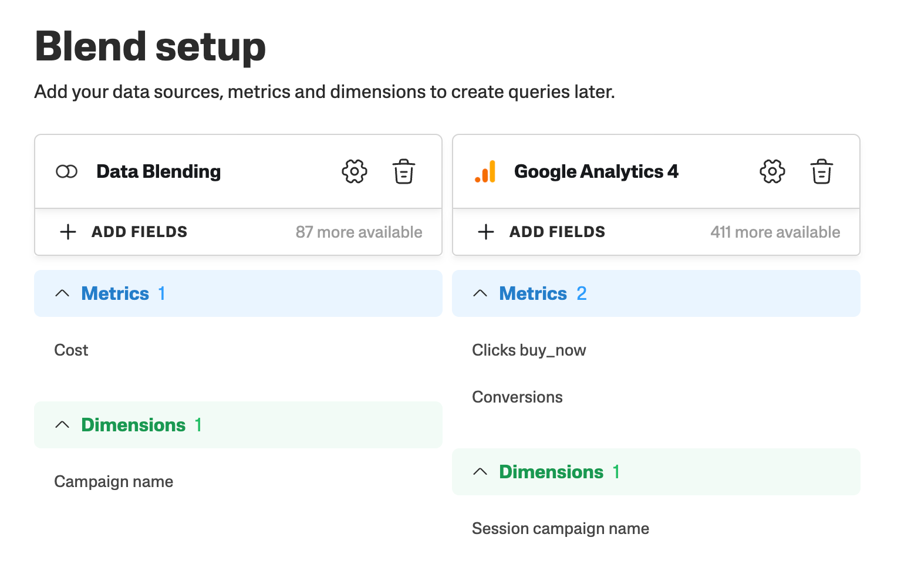Click the Google Analytics 4 title
Image resolution: width=911 pixels, height=588 pixels.
click(x=596, y=171)
